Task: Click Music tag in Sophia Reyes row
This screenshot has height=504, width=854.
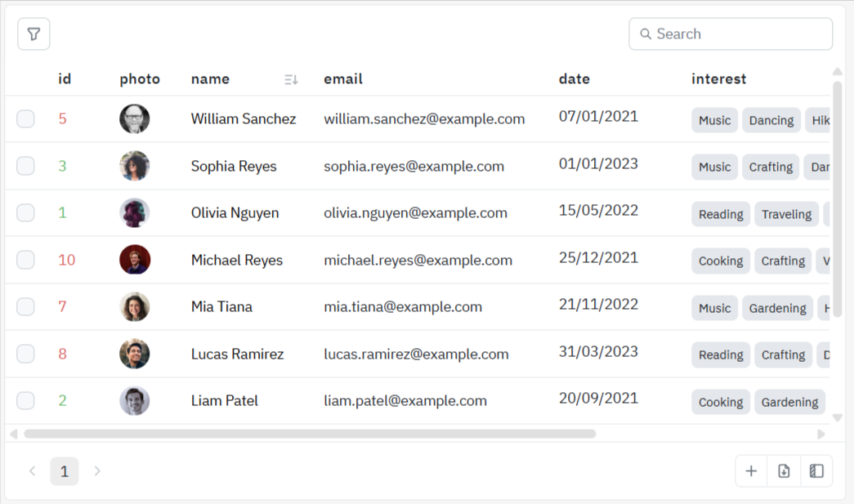Action: (714, 167)
